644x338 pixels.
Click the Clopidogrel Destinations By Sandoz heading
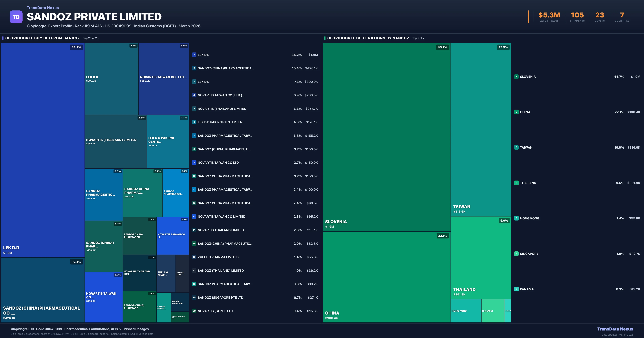pyautogui.click(x=368, y=38)
